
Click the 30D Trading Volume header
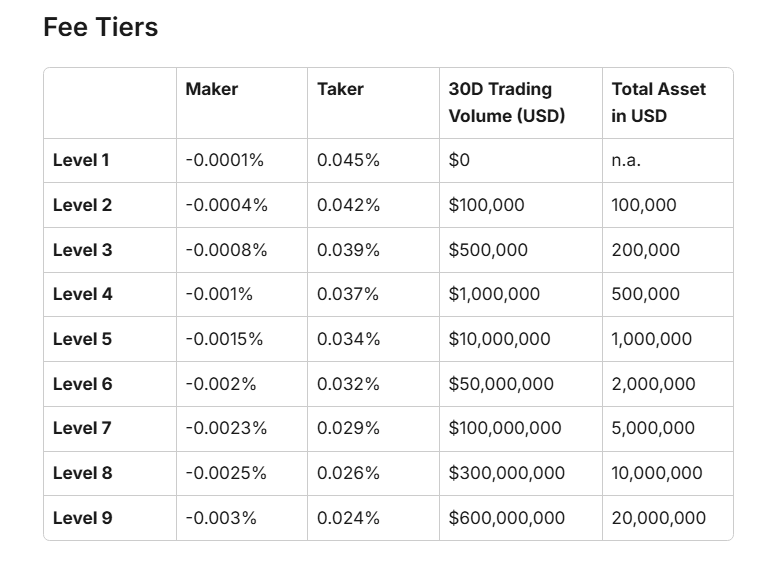pos(507,102)
